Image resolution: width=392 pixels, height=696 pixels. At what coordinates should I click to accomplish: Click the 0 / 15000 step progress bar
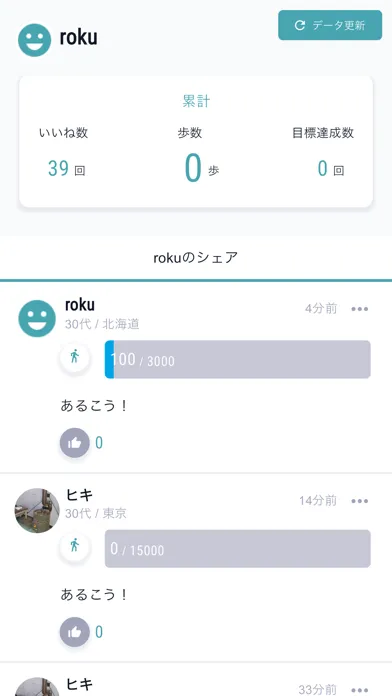238,549
